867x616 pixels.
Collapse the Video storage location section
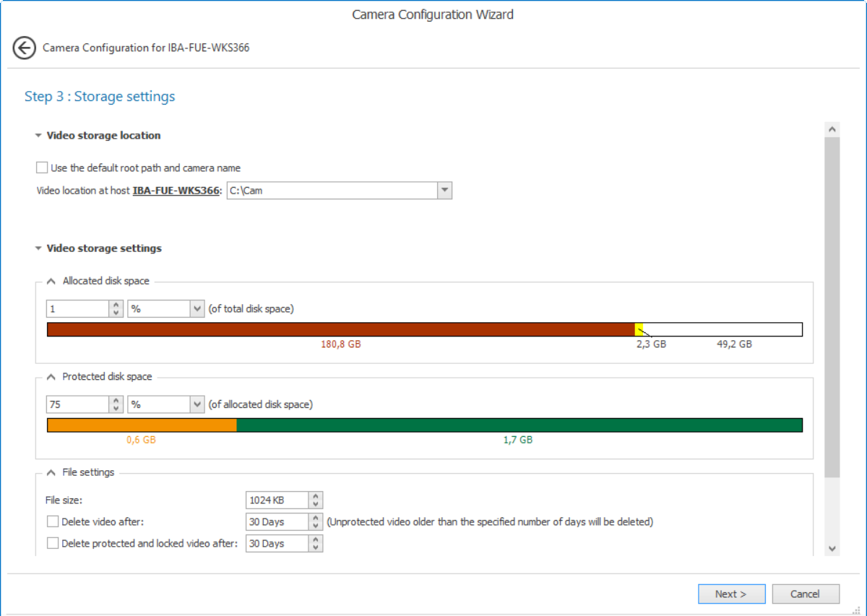(x=38, y=136)
